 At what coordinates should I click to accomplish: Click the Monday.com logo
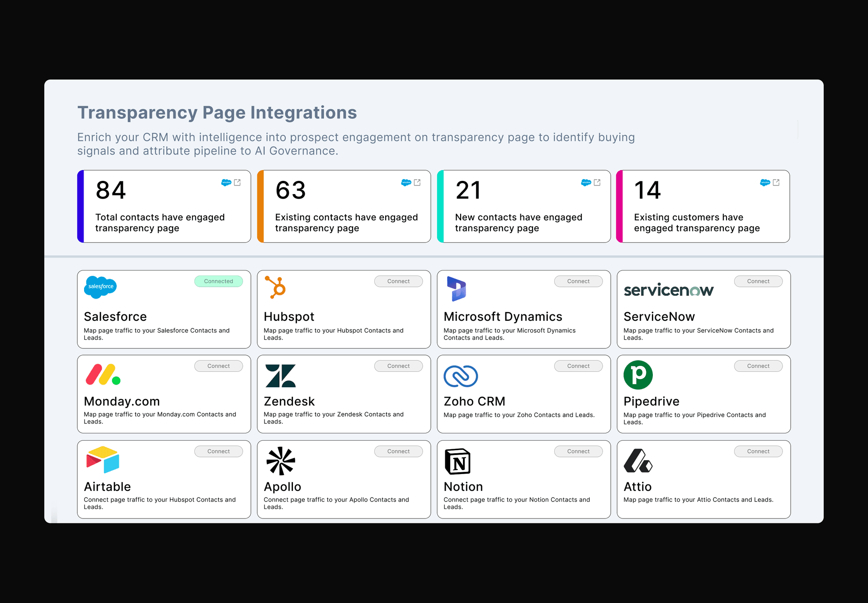tap(103, 375)
